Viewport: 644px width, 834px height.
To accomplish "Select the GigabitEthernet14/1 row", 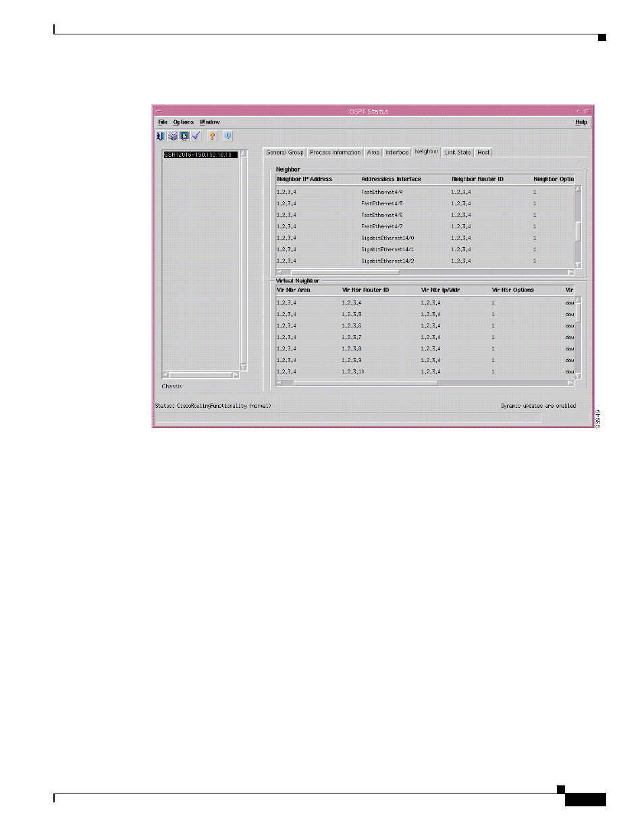I will click(x=425, y=249).
